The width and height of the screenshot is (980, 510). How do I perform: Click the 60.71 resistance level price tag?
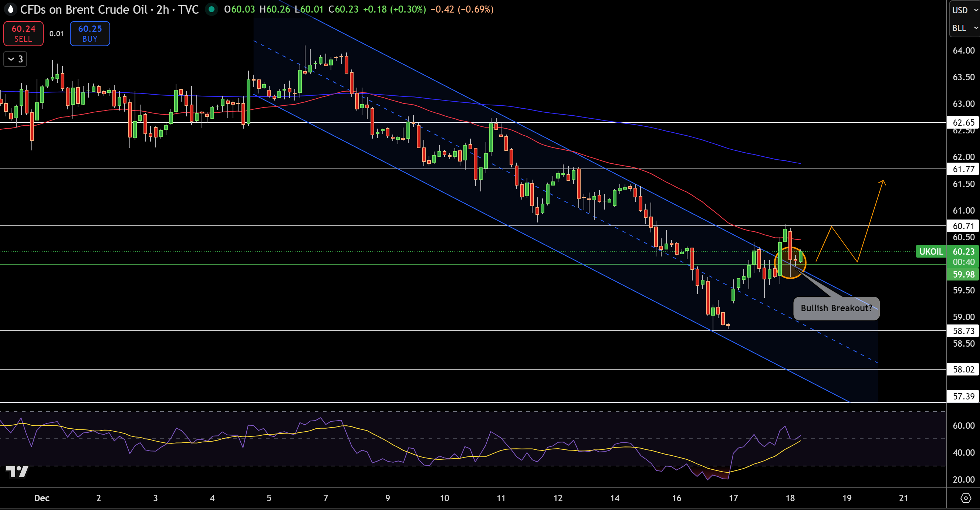(963, 226)
